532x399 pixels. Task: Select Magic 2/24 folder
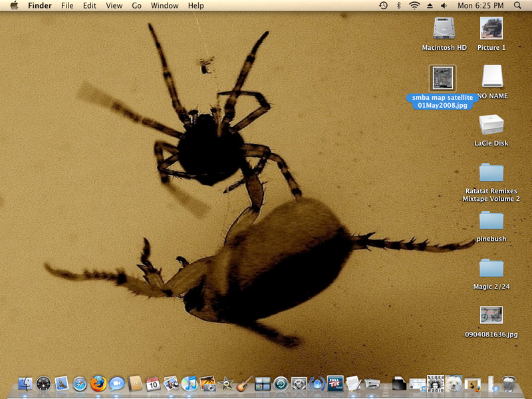point(491,268)
